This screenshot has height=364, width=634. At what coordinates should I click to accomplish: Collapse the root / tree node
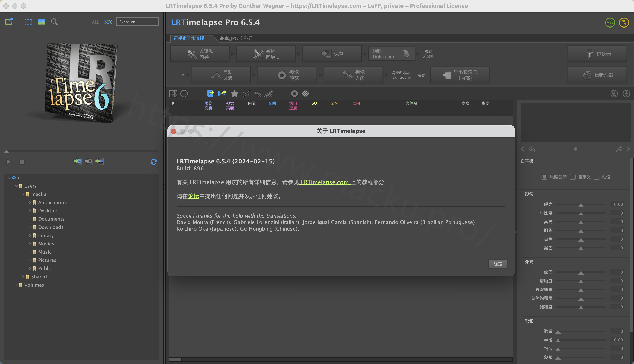(9, 177)
